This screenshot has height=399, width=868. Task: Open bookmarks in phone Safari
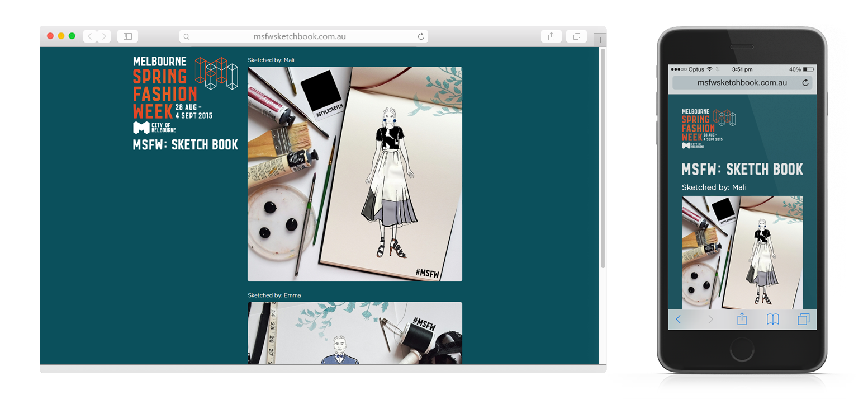[773, 319]
